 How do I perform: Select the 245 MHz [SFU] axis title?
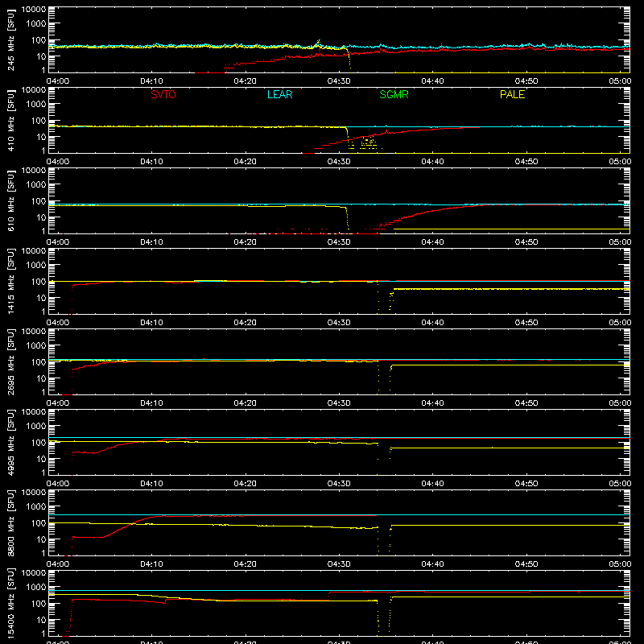tap(10, 39)
